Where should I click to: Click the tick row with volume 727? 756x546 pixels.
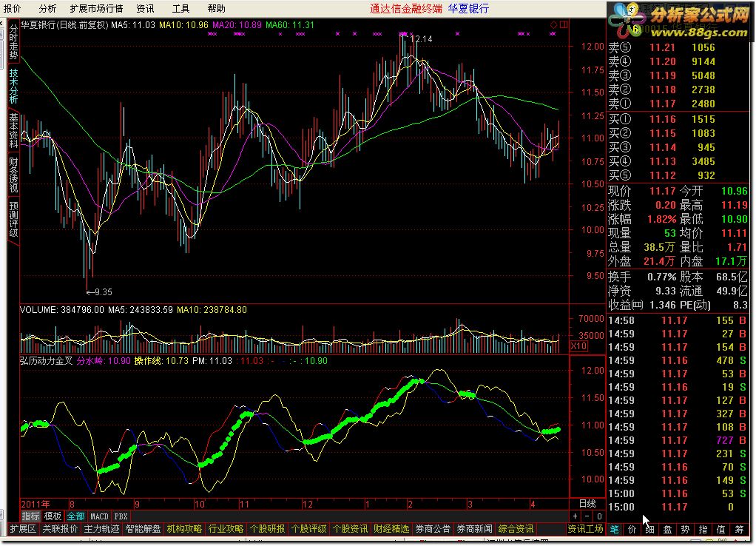(x=678, y=440)
